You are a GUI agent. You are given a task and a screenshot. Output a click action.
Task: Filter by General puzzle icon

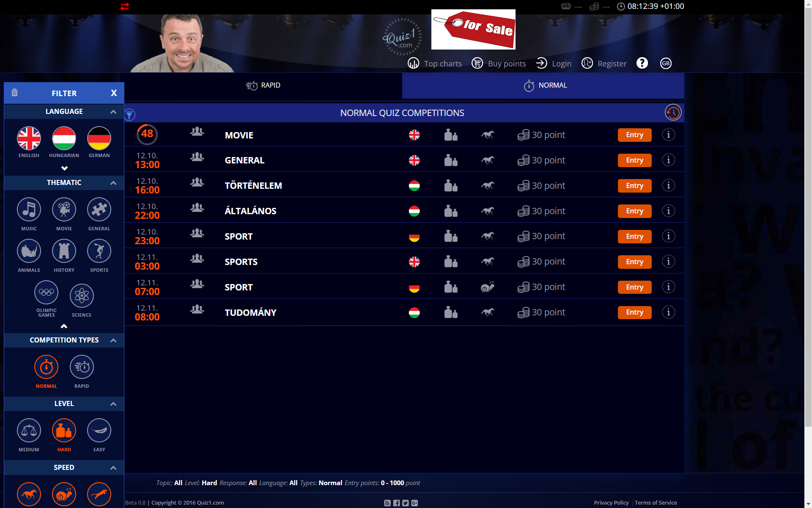[99, 210]
